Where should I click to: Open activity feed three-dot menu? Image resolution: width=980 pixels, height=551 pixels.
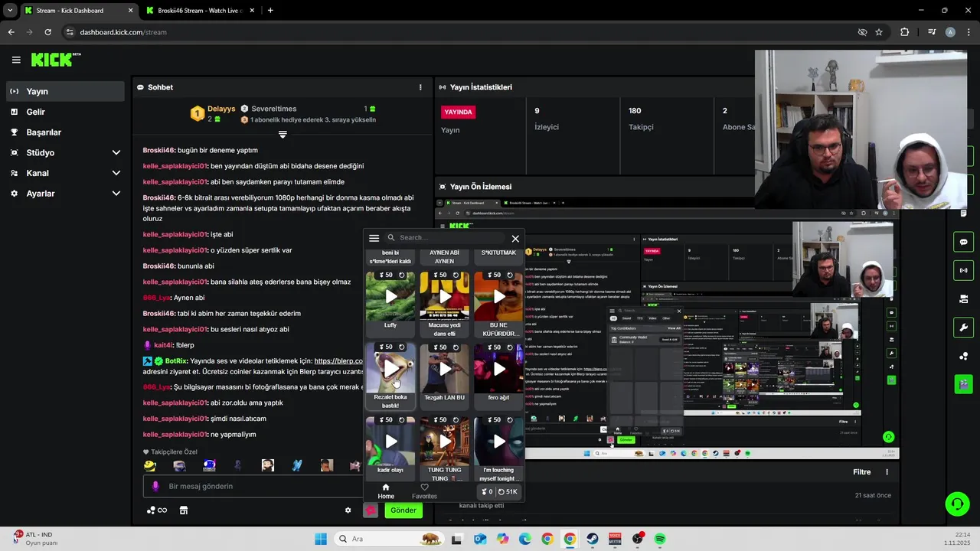pos(887,472)
